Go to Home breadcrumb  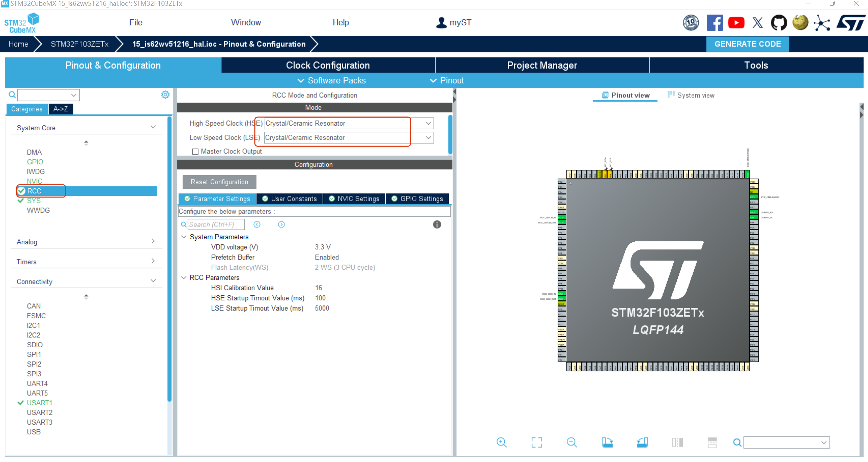(x=18, y=44)
